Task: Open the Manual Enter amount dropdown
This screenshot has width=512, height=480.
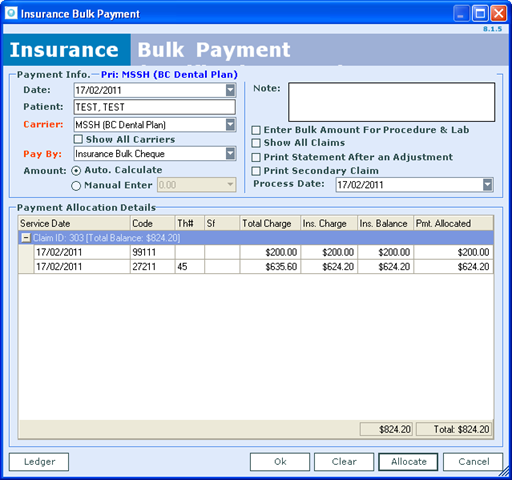Action: (230, 184)
